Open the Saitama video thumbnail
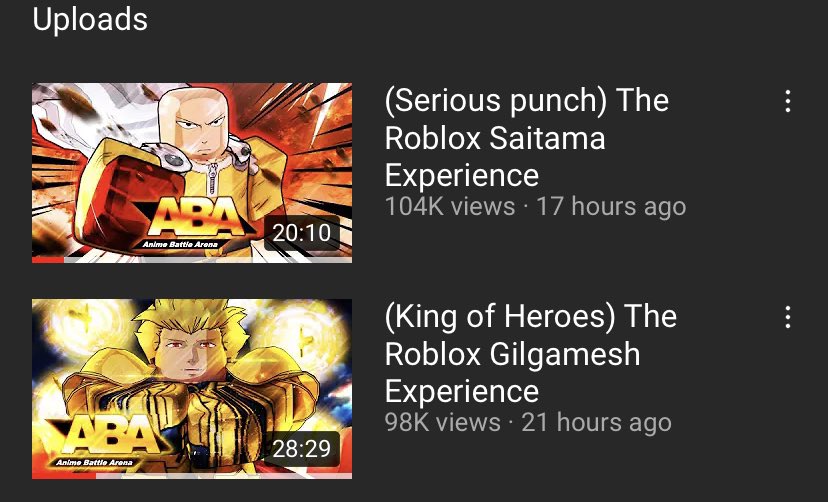Screen dimensions: 828x502 (x=192, y=173)
